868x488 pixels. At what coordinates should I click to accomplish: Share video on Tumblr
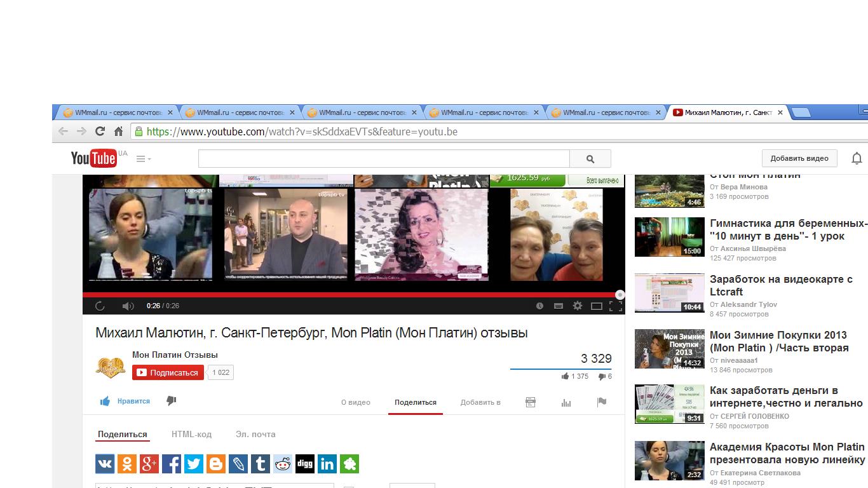[x=261, y=464]
